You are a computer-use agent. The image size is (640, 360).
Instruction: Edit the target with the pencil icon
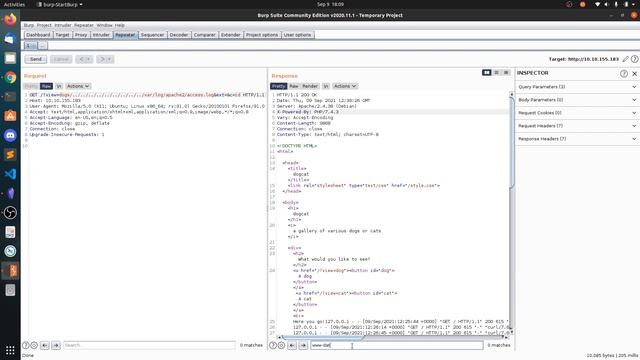[625, 59]
